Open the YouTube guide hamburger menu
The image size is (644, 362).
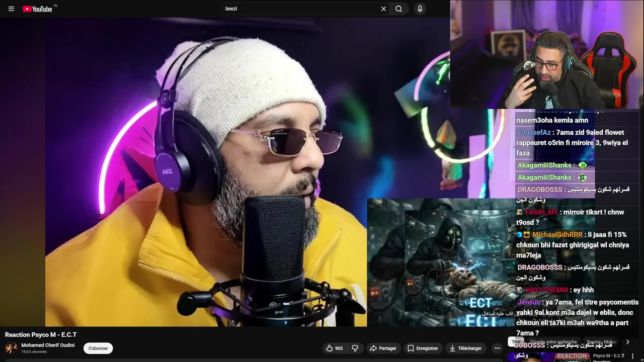click(x=11, y=9)
